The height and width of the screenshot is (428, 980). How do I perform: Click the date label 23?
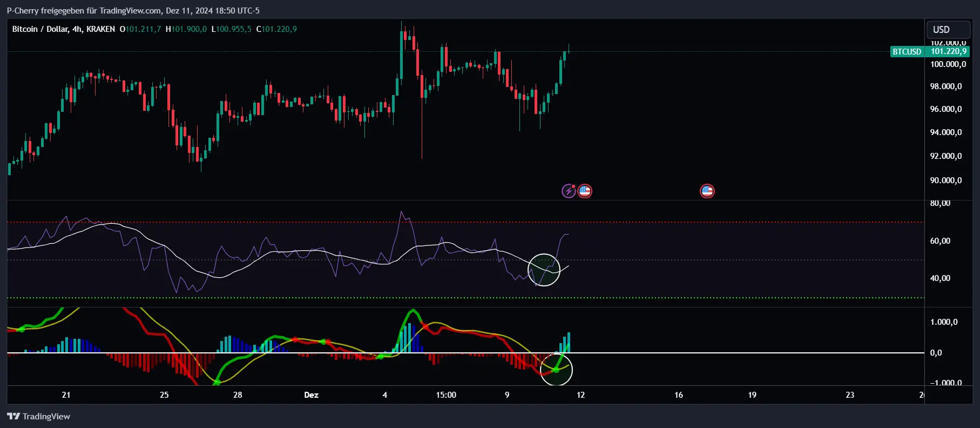pos(850,395)
